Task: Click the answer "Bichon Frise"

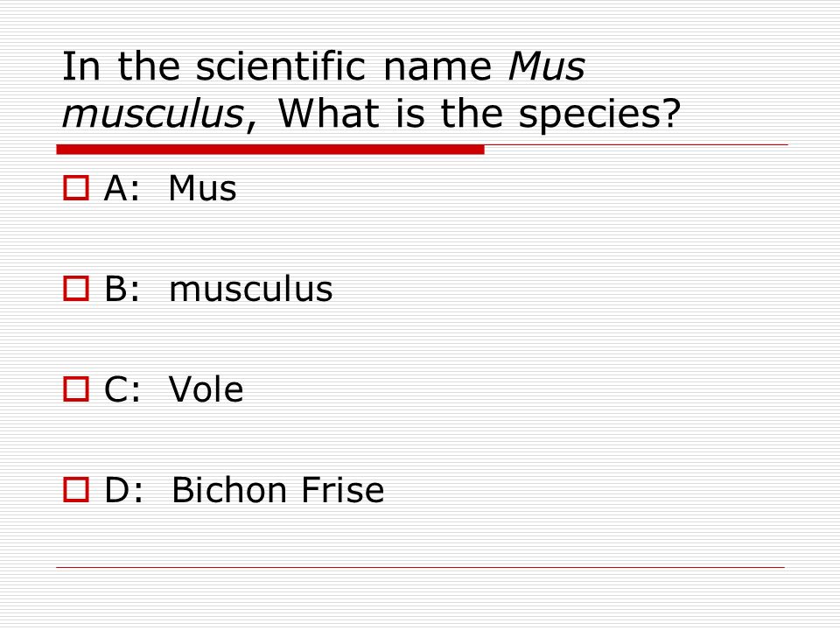Action: tap(277, 490)
